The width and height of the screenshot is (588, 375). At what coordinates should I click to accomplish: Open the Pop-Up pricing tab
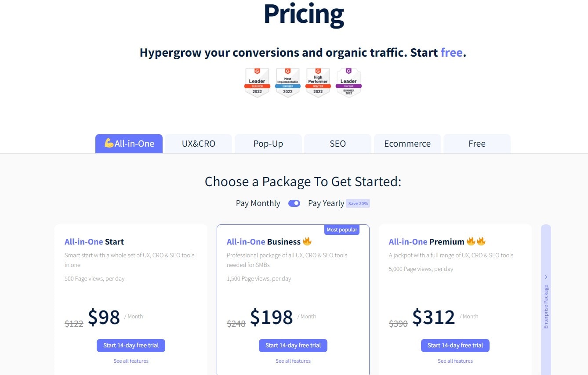tap(268, 144)
